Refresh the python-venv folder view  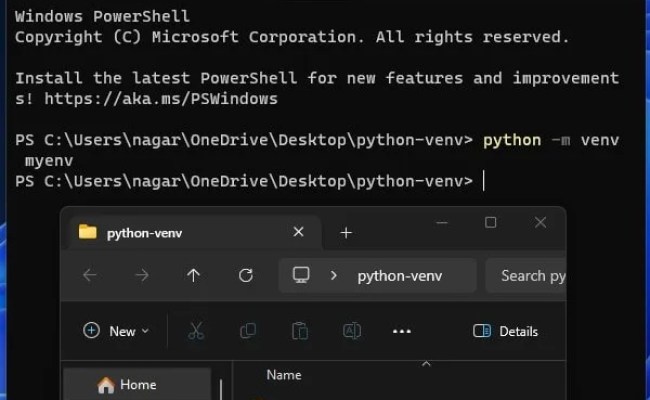[x=246, y=275]
